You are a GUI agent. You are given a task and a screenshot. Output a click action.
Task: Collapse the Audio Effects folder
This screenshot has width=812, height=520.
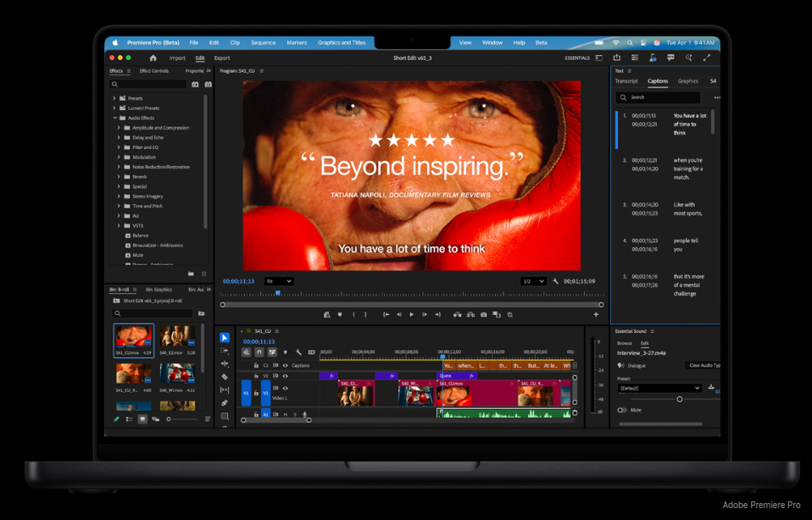[x=115, y=118]
